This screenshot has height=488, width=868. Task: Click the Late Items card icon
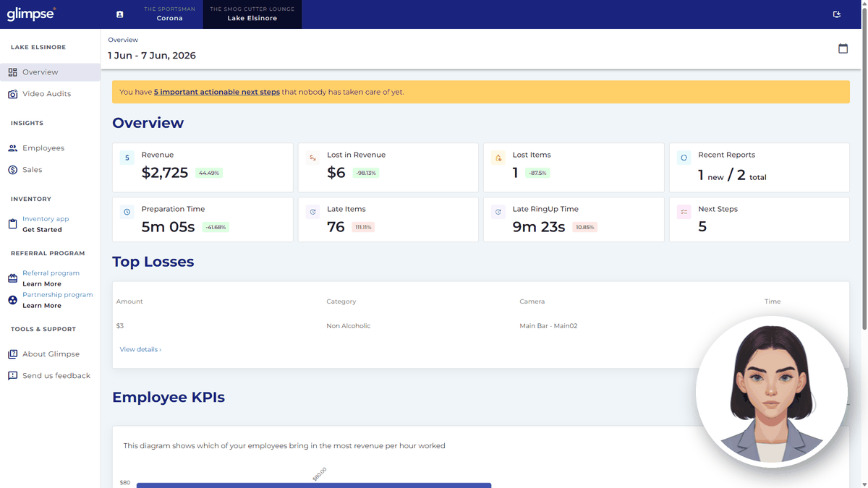(x=312, y=212)
